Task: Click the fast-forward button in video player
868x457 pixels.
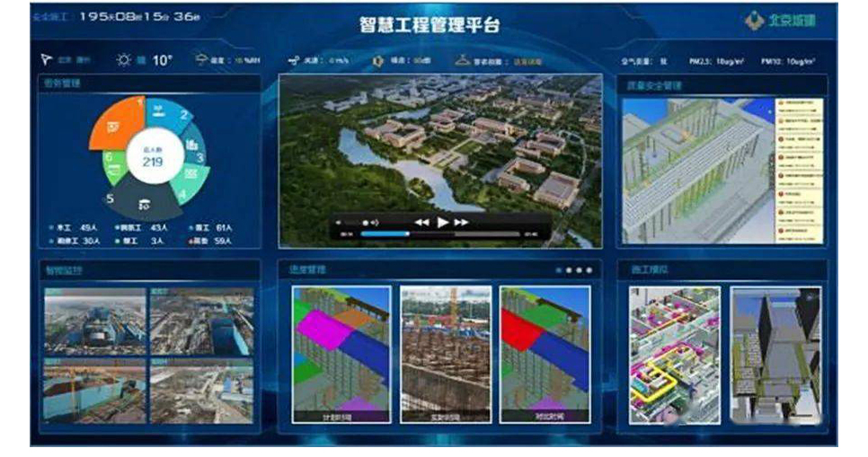Action: 462,222
